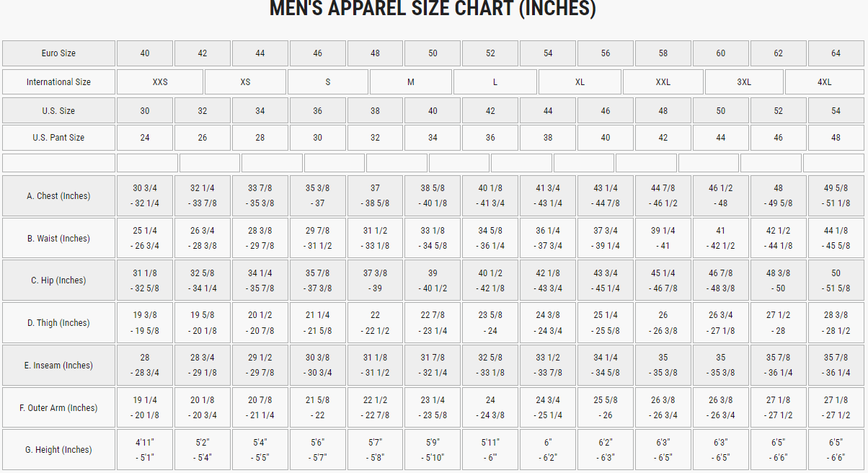This screenshot has width=868, height=473.
Task: Click the A. Chest (Inches) row header
Action: pos(58,196)
